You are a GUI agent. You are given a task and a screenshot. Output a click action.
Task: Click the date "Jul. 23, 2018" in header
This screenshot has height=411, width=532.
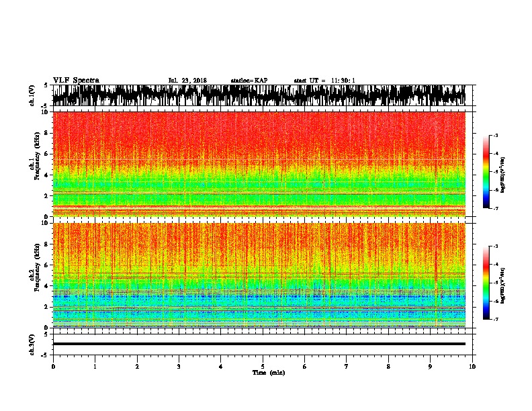pyautogui.click(x=187, y=81)
